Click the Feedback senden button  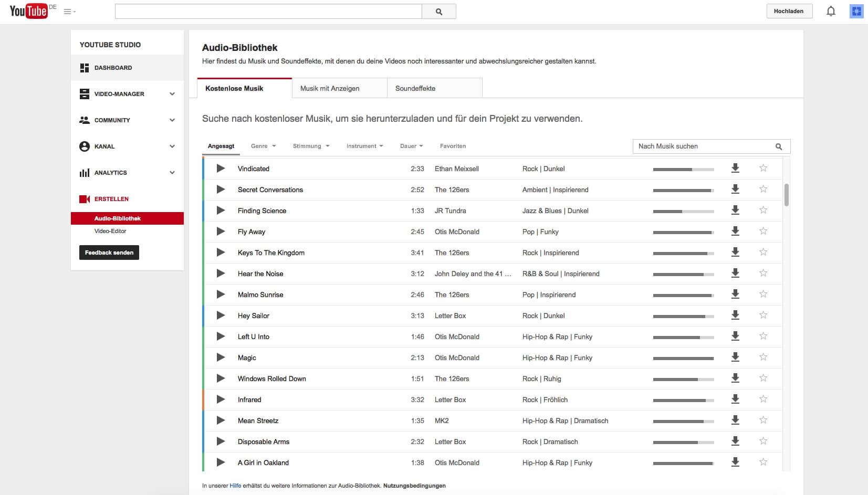(109, 252)
